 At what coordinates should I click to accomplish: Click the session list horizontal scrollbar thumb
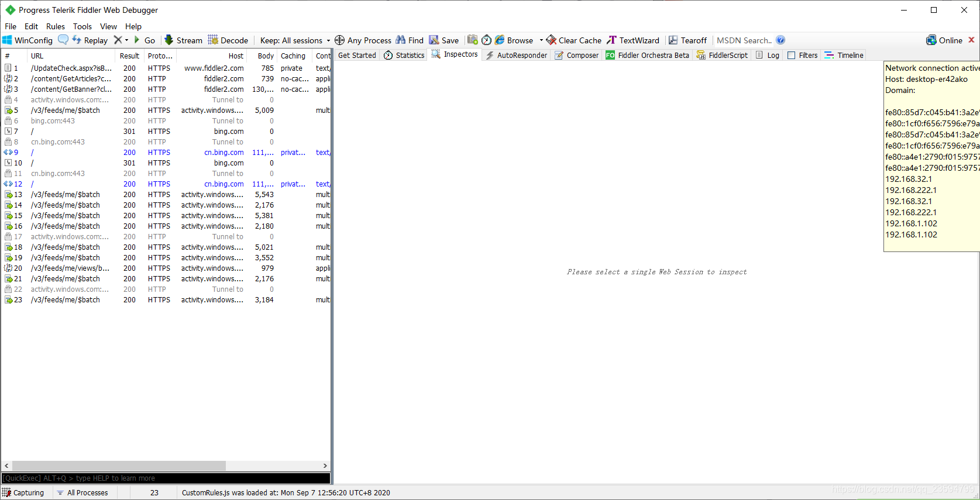coord(119,465)
